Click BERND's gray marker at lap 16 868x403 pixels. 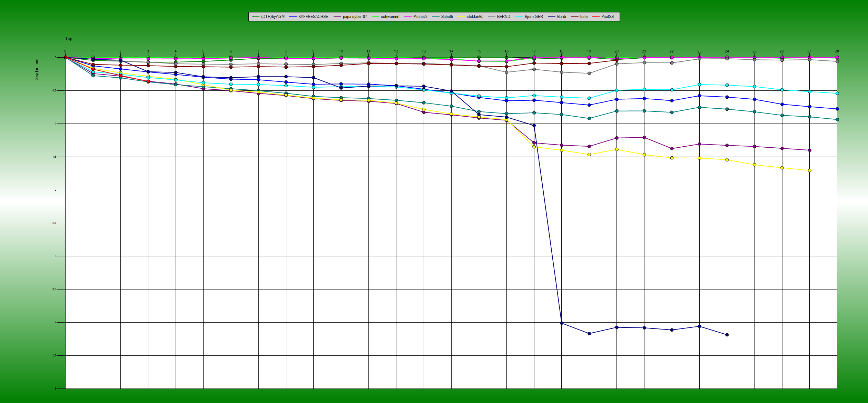[506, 72]
